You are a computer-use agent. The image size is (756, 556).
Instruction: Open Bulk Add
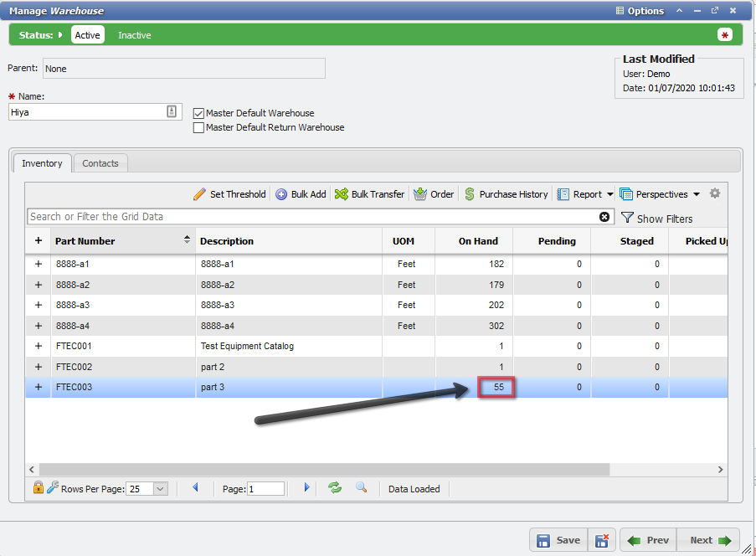pyautogui.click(x=301, y=193)
